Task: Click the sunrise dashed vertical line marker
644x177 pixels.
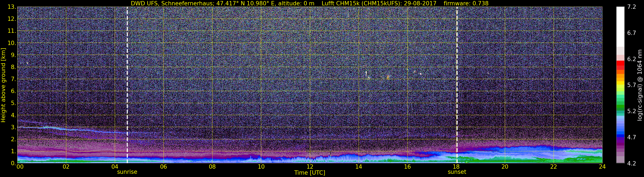Action: pyautogui.click(x=127, y=85)
